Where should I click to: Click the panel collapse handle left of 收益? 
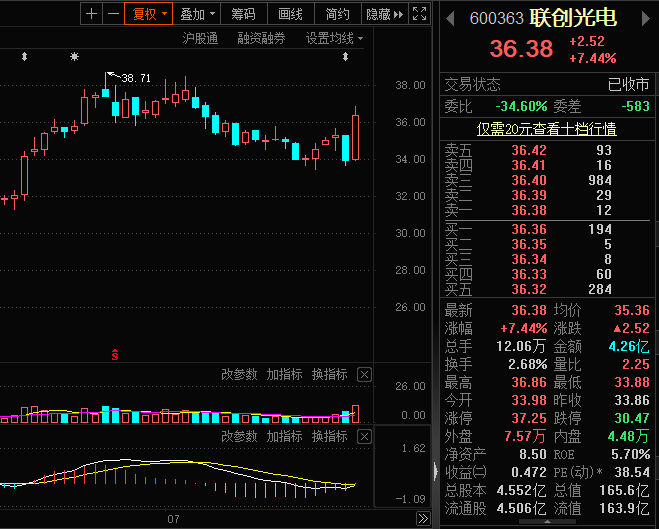(x=436, y=471)
